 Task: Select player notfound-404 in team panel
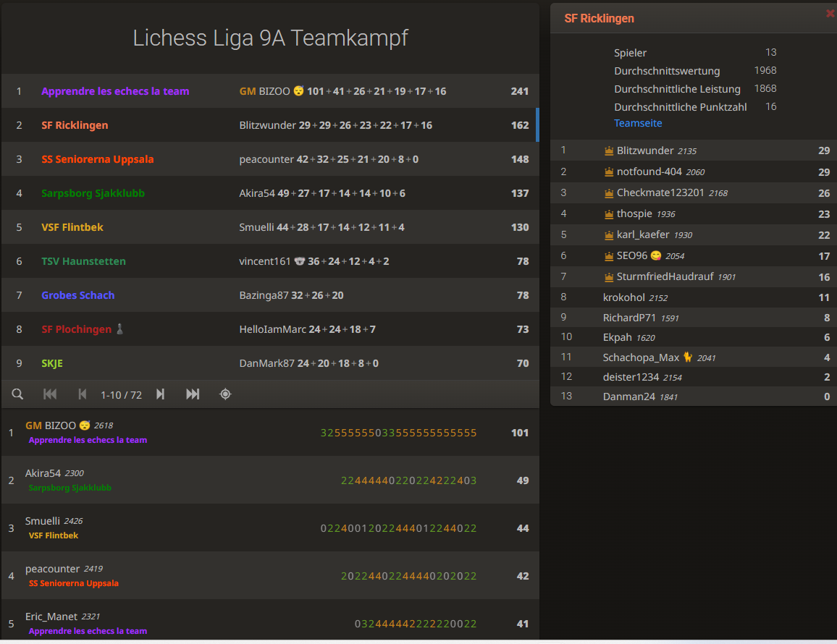[x=694, y=171]
